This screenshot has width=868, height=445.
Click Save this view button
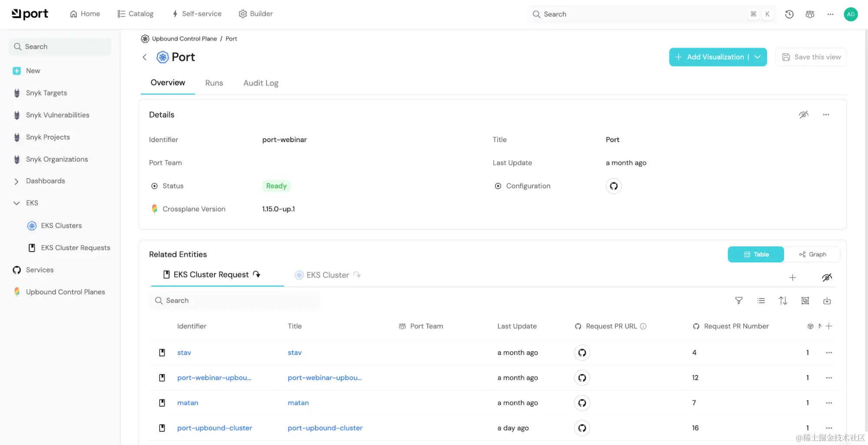(x=811, y=57)
